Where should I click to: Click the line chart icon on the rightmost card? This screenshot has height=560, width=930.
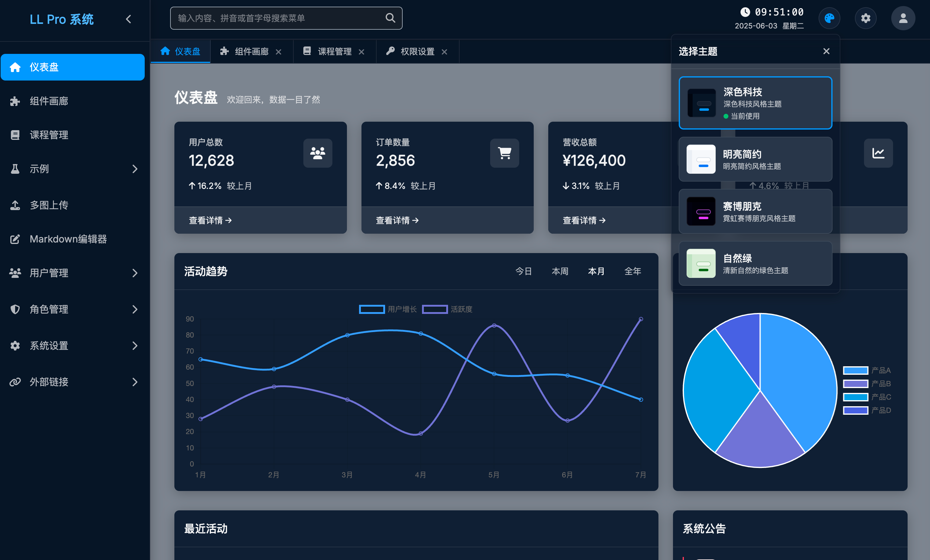click(x=878, y=153)
